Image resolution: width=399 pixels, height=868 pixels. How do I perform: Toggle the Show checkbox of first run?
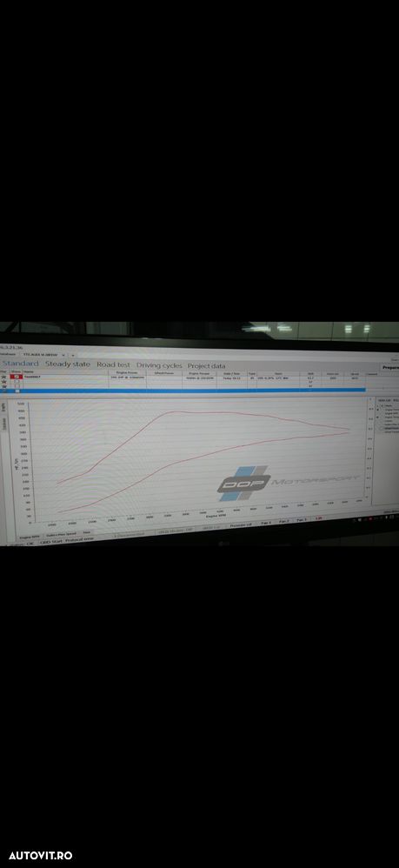[17, 377]
